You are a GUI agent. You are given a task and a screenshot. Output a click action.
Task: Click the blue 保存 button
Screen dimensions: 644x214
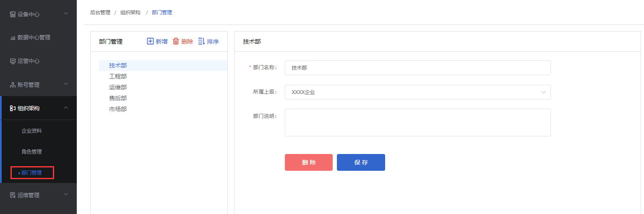tap(361, 162)
